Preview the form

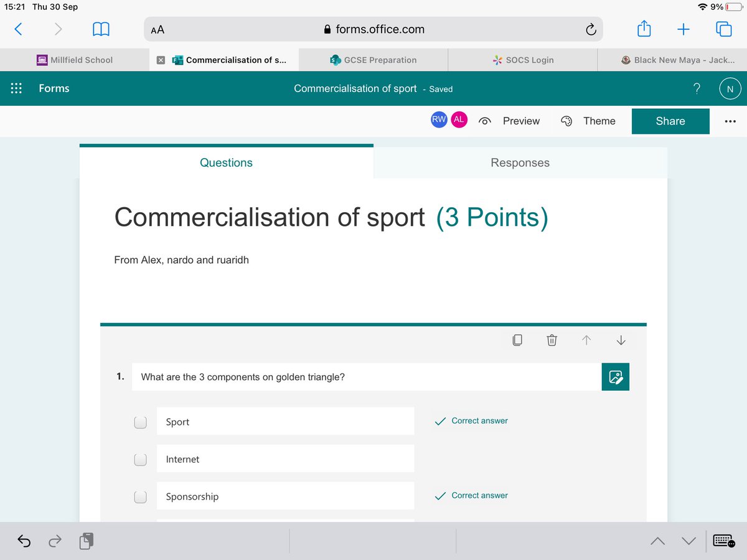click(509, 121)
